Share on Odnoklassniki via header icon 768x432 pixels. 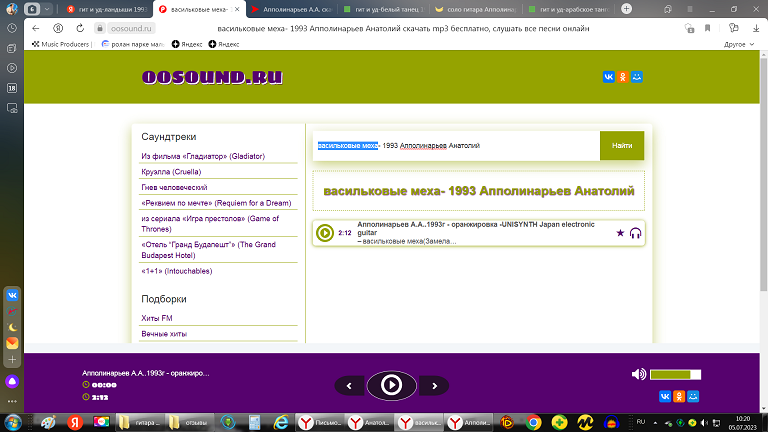point(623,77)
